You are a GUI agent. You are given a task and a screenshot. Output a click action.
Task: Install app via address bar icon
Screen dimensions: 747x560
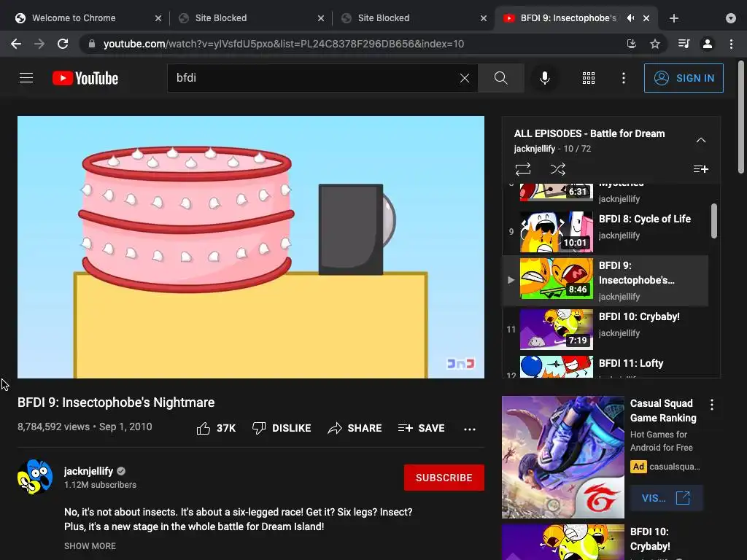pos(631,44)
